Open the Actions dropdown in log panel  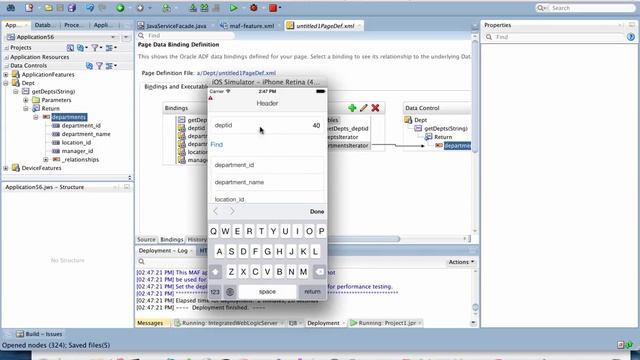coord(461,262)
